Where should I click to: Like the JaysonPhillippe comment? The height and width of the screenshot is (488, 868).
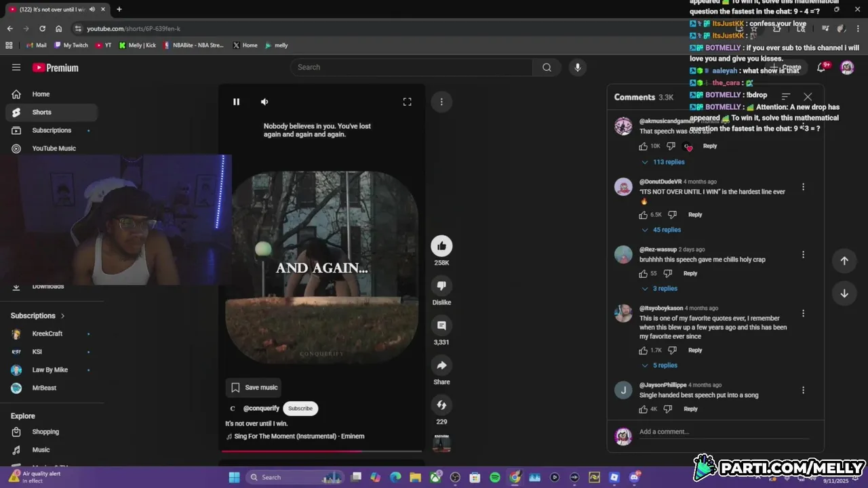tap(643, 409)
